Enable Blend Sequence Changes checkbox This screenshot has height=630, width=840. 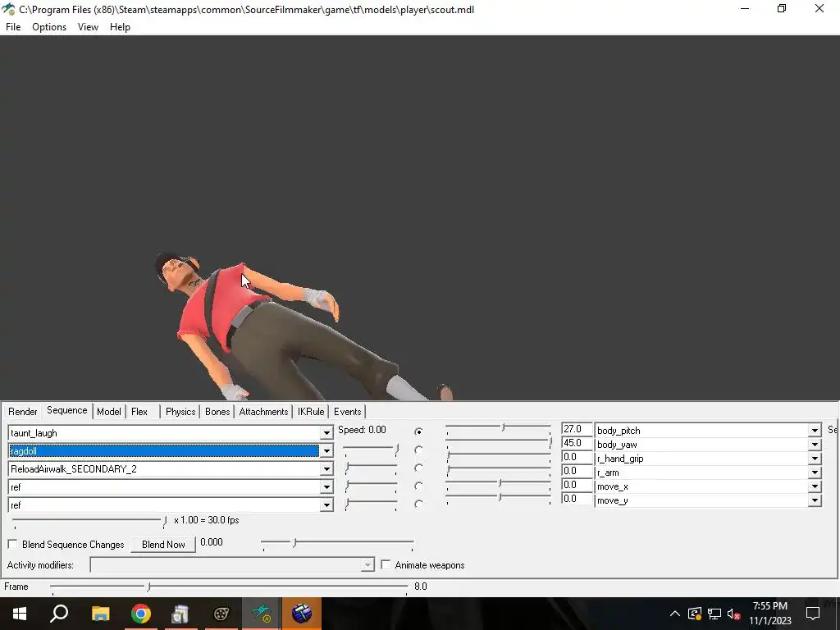[x=13, y=545]
